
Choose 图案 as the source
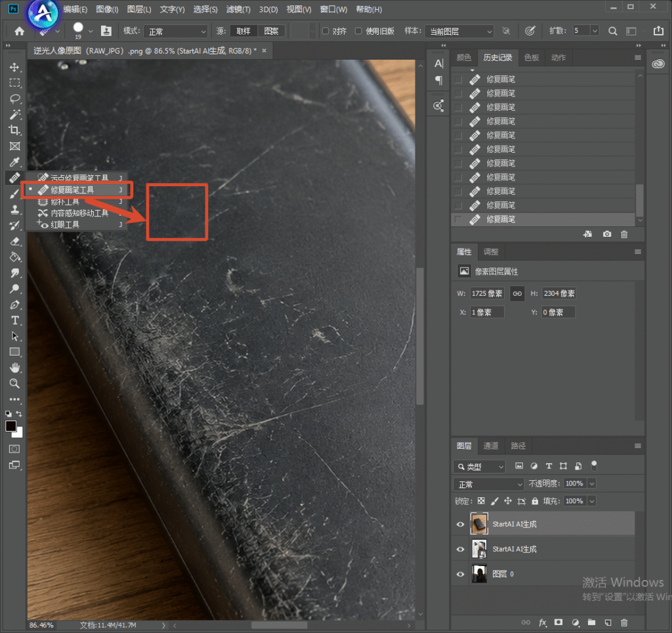coord(271,31)
